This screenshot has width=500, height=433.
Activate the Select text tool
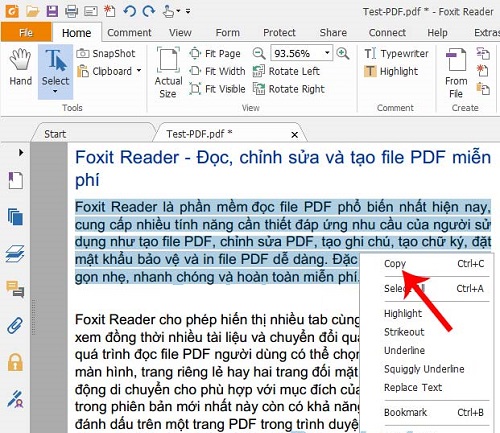[55, 66]
